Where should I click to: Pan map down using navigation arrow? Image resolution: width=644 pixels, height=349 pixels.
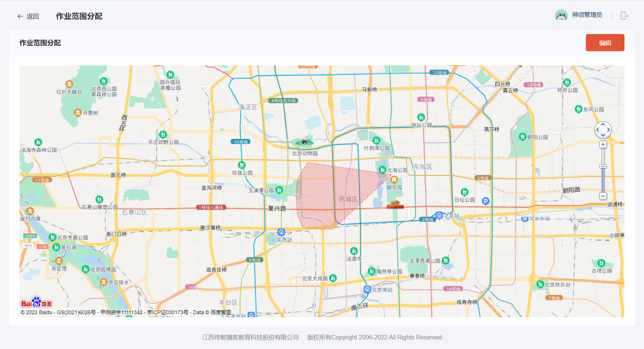click(603, 135)
